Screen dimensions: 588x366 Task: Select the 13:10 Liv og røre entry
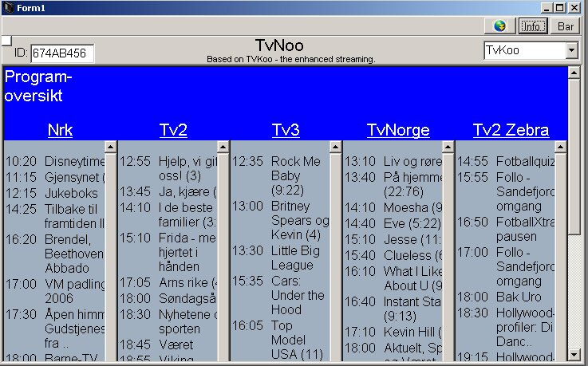tap(393, 161)
